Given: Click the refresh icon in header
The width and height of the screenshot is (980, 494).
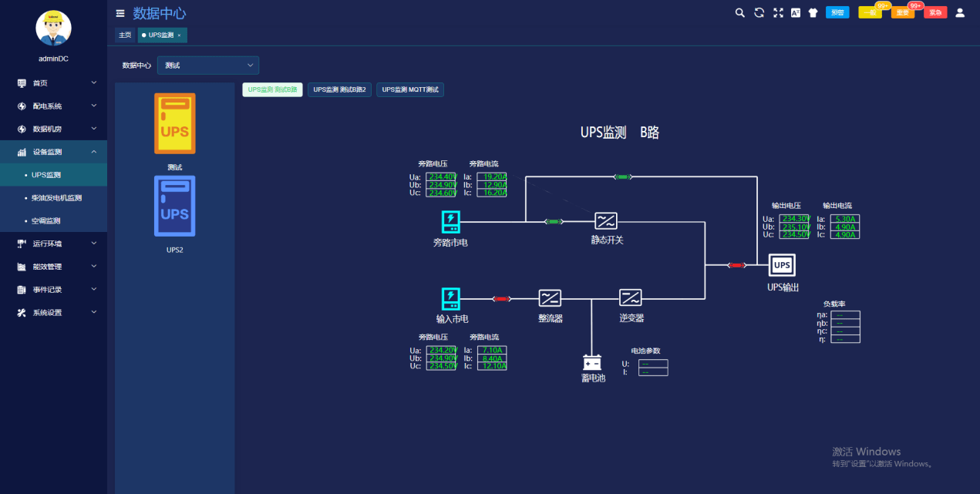Looking at the screenshot, I should (x=759, y=12).
